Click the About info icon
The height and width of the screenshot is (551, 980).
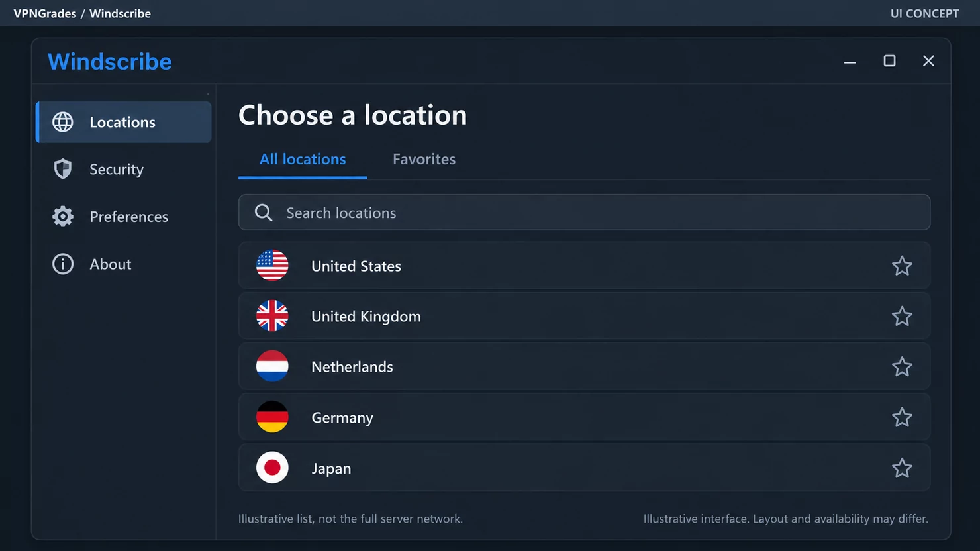click(x=63, y=264)
